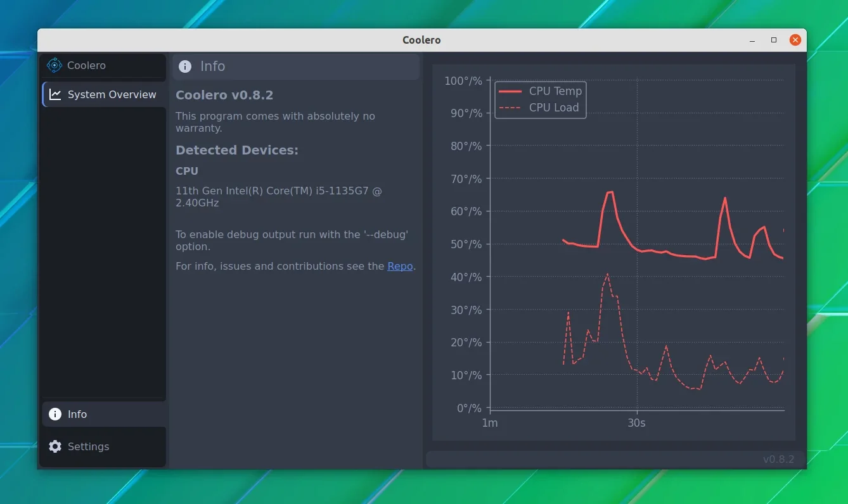Open the Settings gear icon
The width and height of the screenshot is (848, 504).
55,446
